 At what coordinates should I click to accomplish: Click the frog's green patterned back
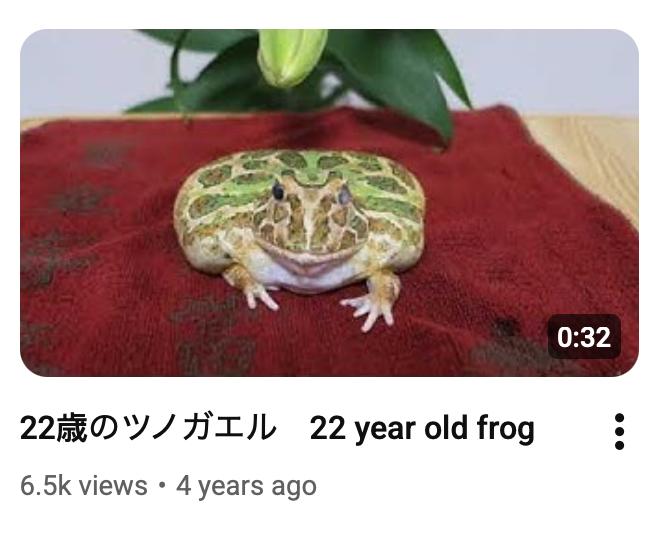[305, 169]
